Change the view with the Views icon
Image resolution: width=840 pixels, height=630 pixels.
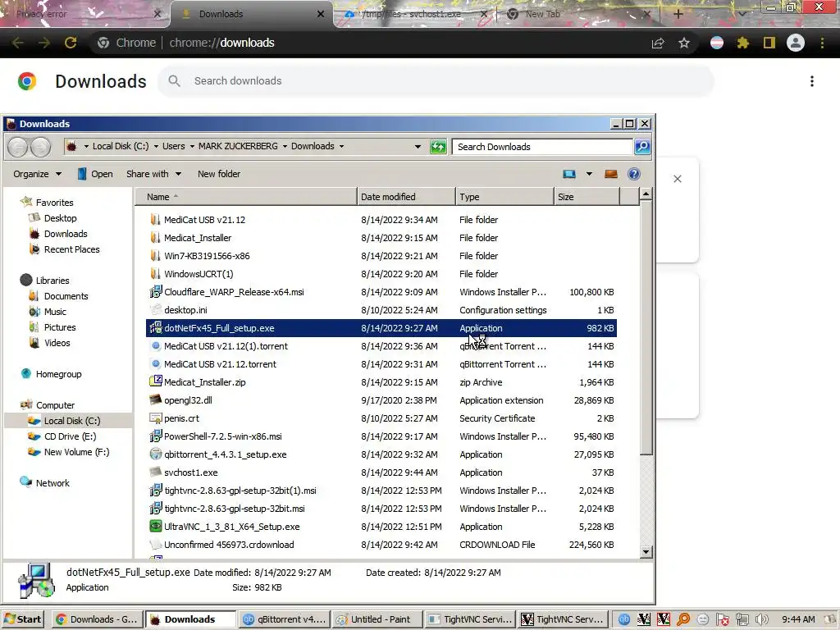[x=569, y=174]
